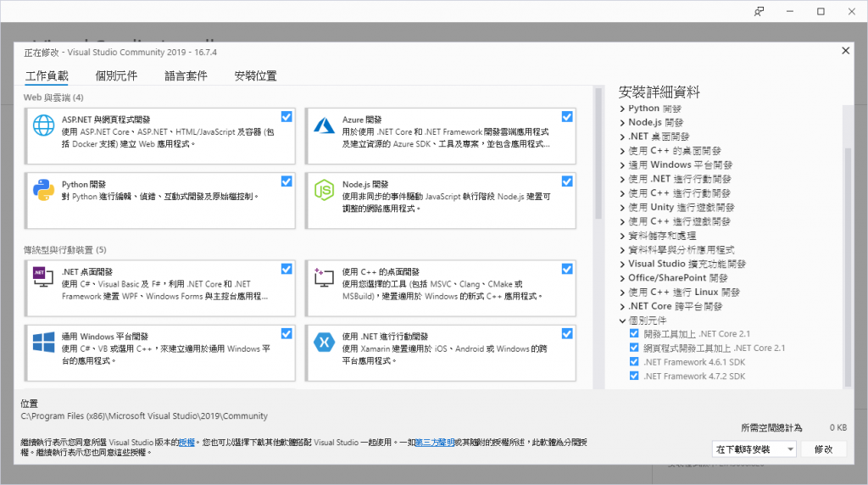Expand Python development in install details
This screenshot has width=868, height=485.
[x=622, y=109]
